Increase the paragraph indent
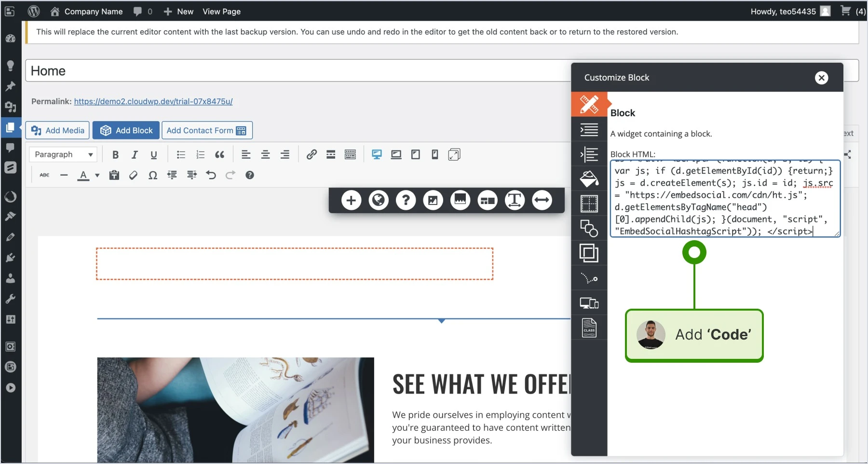Screen dimensions: 868x464 tap(192, 175)
